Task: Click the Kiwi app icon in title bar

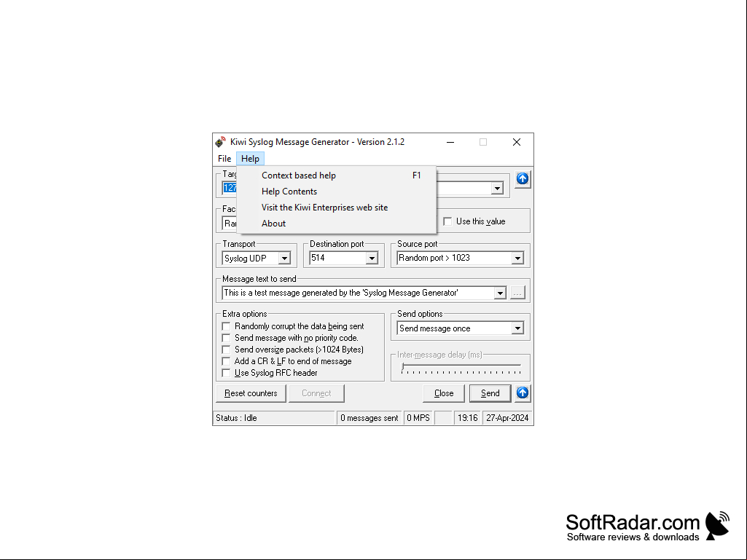Action: point(220,142)
